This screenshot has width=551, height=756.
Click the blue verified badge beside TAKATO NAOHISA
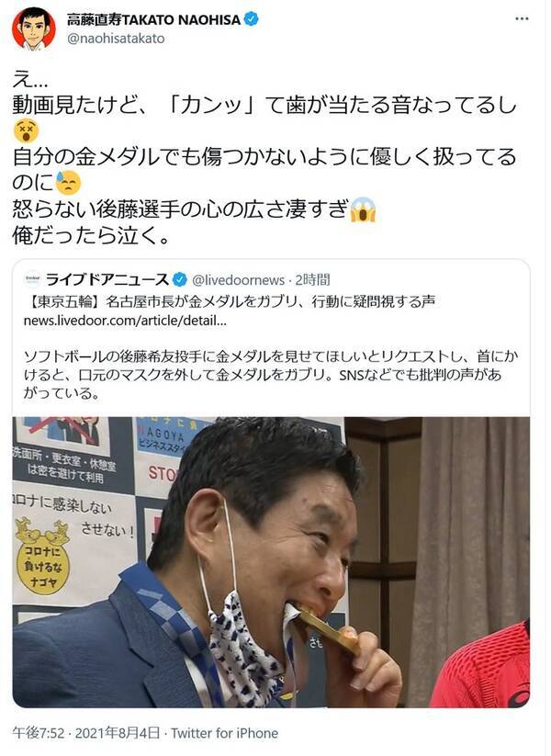[x=251, y=19]
